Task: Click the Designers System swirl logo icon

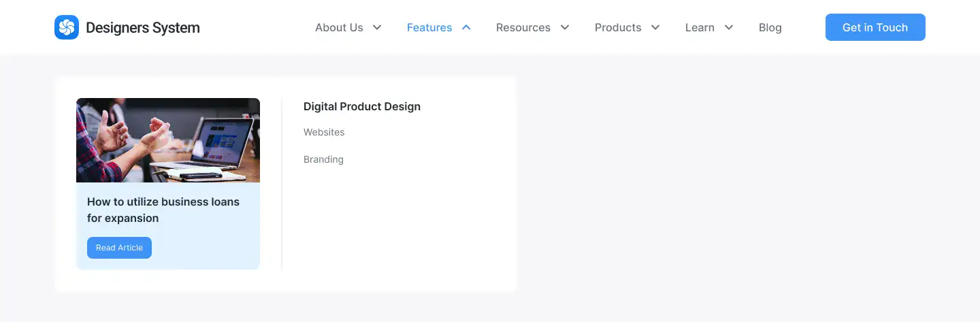Action: (x=67, y=27)
